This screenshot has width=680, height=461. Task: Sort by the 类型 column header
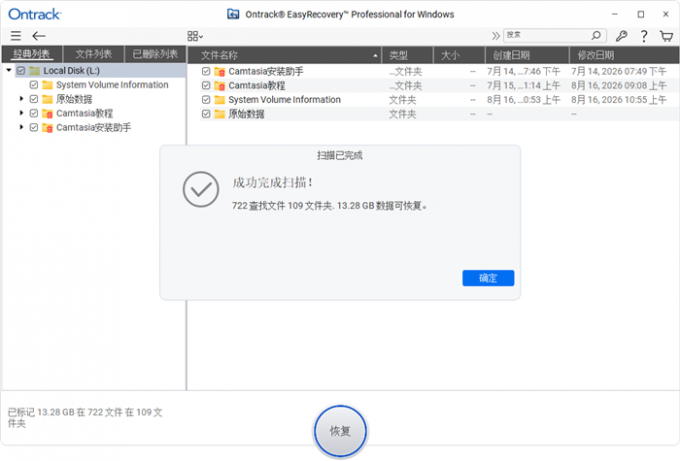(408, 55)
